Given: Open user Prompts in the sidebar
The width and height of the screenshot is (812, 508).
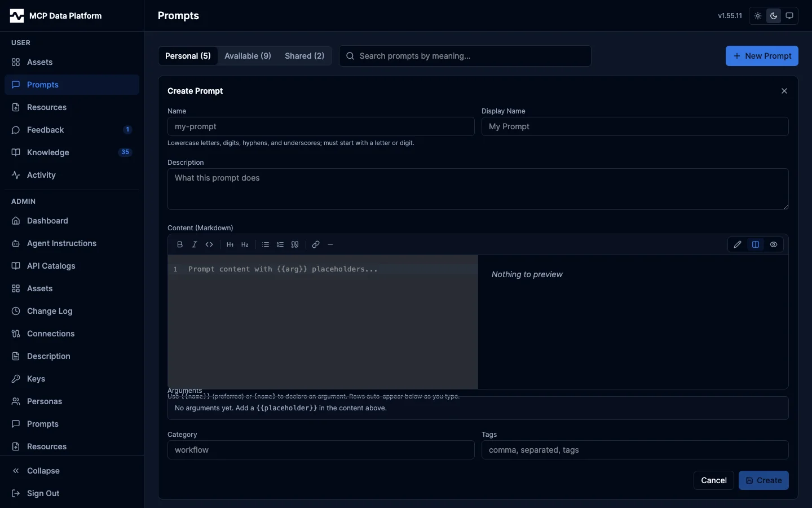Looking at the screenshot, I should 72,85.
